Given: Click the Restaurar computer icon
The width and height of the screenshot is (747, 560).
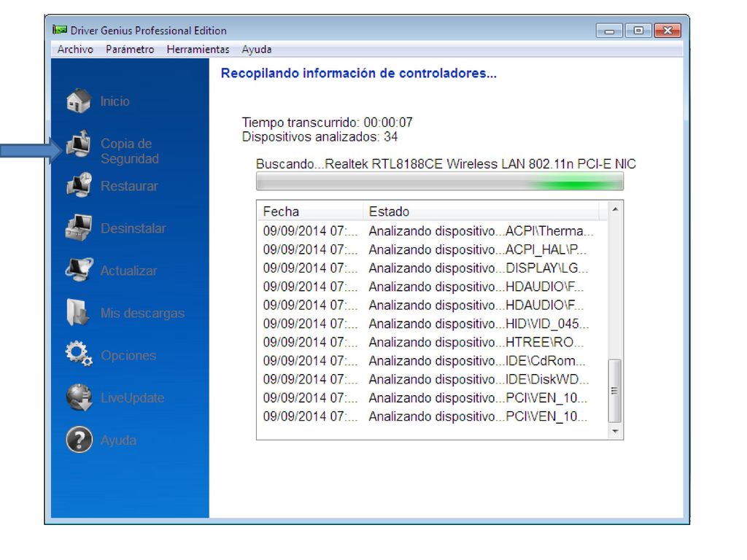Looking at the screenshot, I should (79, 186).
